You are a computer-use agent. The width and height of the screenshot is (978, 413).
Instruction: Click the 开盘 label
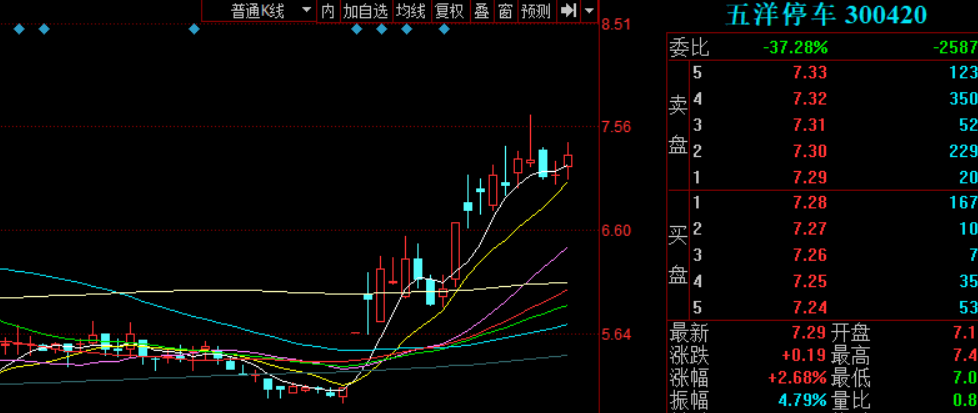[x=850, y=333]
